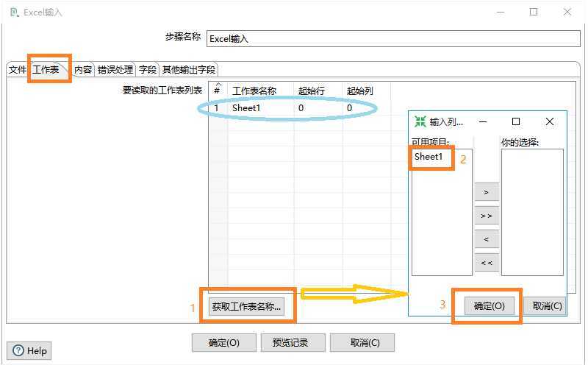Minimize the 输入列 popup window
Screen dimensions: 588x368
483,121
